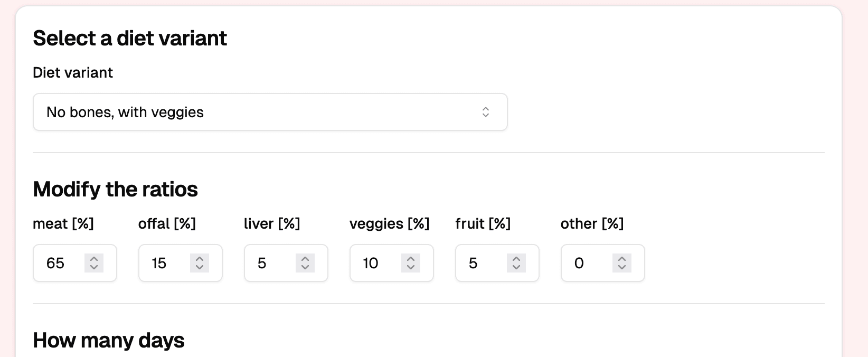Increase the other percentage with up arrow

pyautogui.click(x=622, y=259)
